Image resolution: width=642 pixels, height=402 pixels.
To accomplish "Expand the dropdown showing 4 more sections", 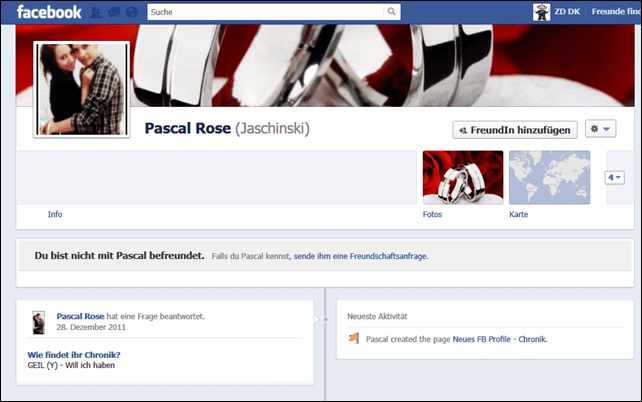I will (615, 178).
